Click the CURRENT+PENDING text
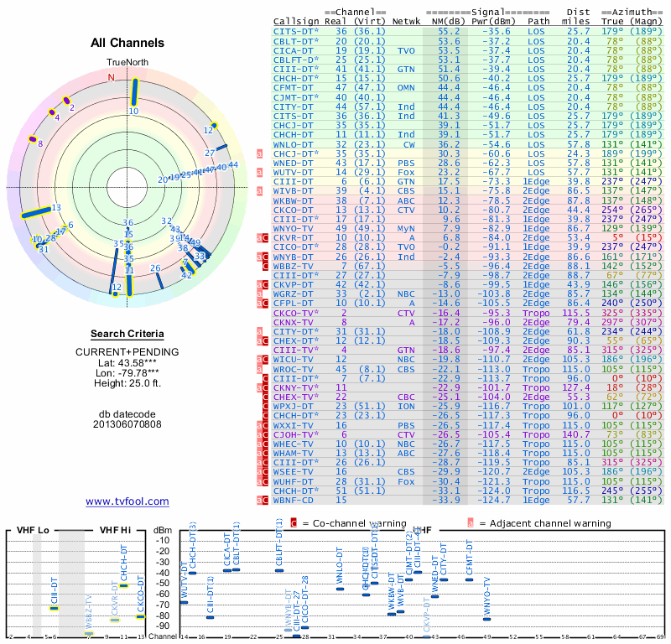Image resolution: width=671 pixels, height=644 pixels. 127,352
